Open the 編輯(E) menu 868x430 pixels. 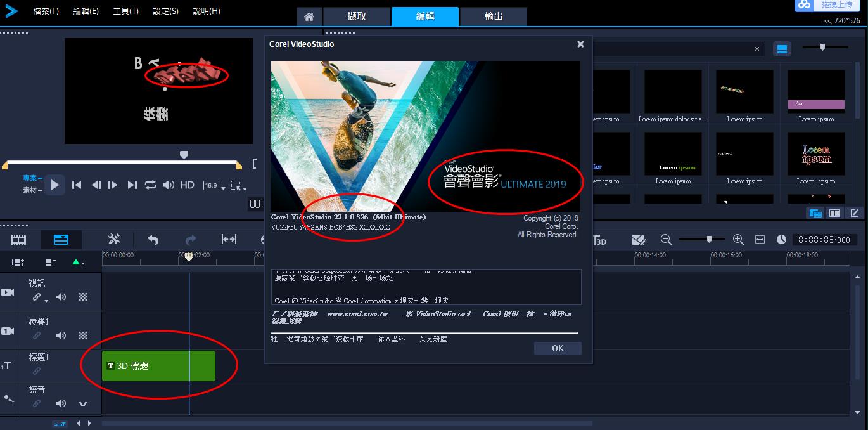pyautogui.click(x=86, y=11)
